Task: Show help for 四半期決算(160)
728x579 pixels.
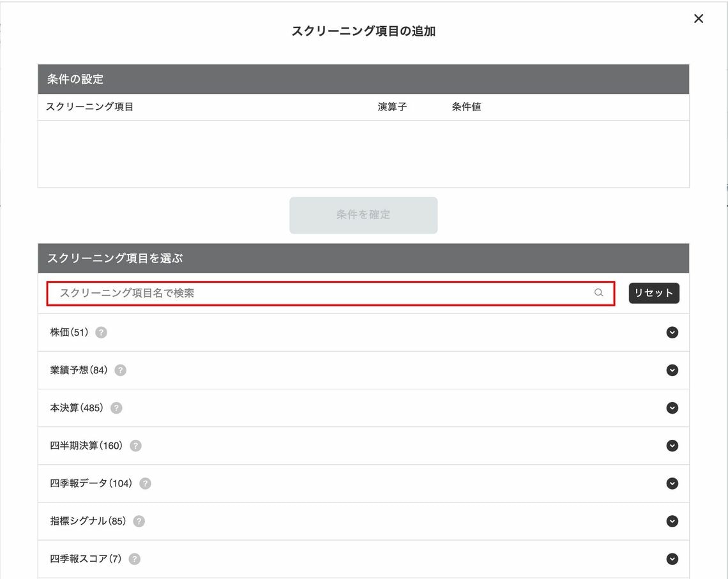Action: coord(135,446)
